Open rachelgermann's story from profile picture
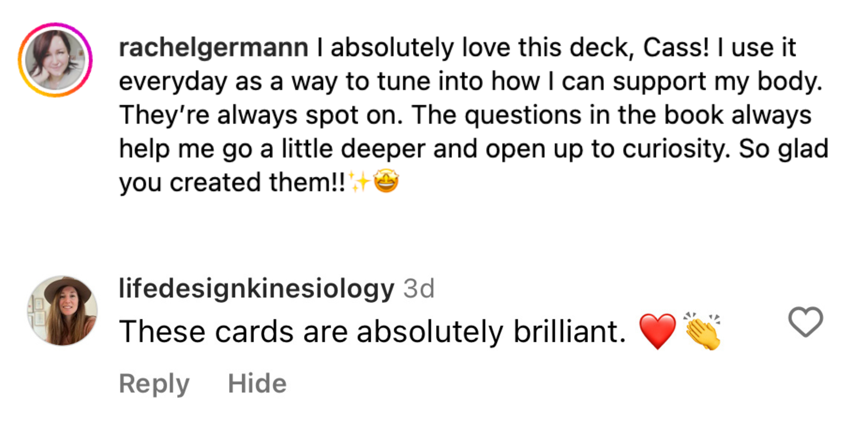 tap(55, 60)
